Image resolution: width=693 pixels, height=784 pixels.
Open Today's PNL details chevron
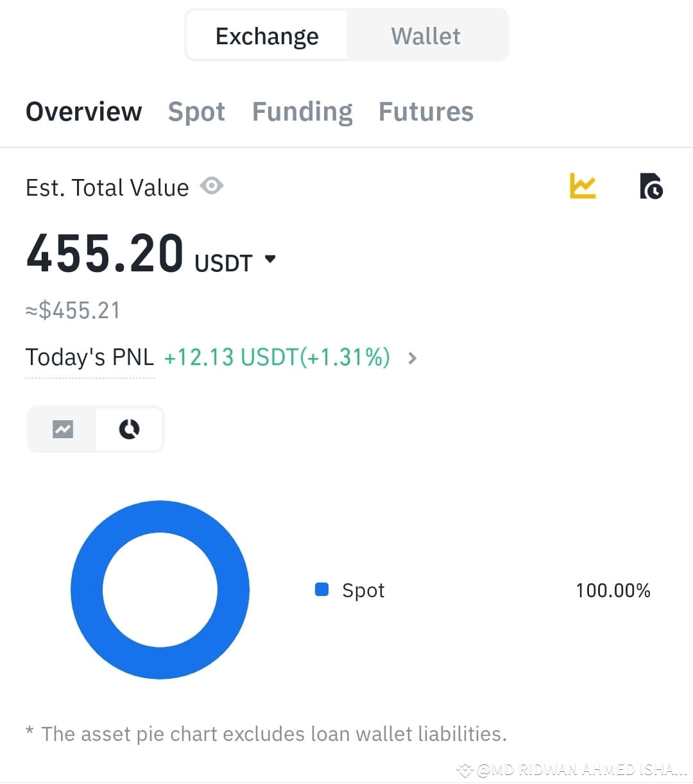pos(413,358)
